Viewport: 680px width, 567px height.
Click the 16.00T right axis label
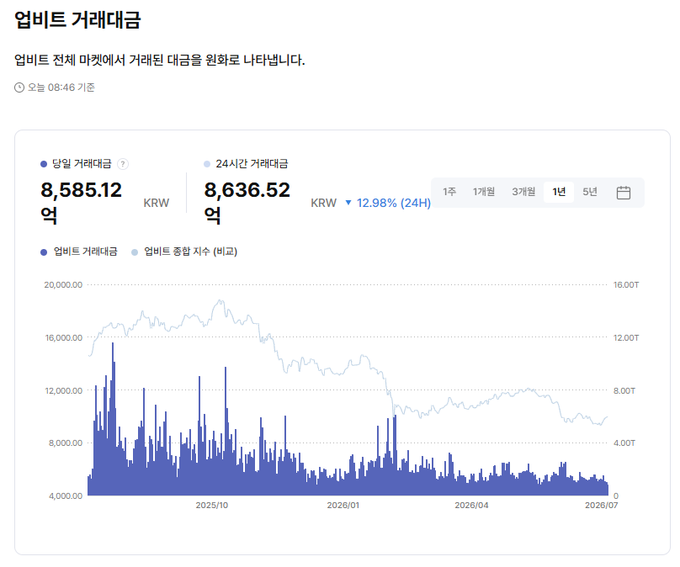click(626, 285)
